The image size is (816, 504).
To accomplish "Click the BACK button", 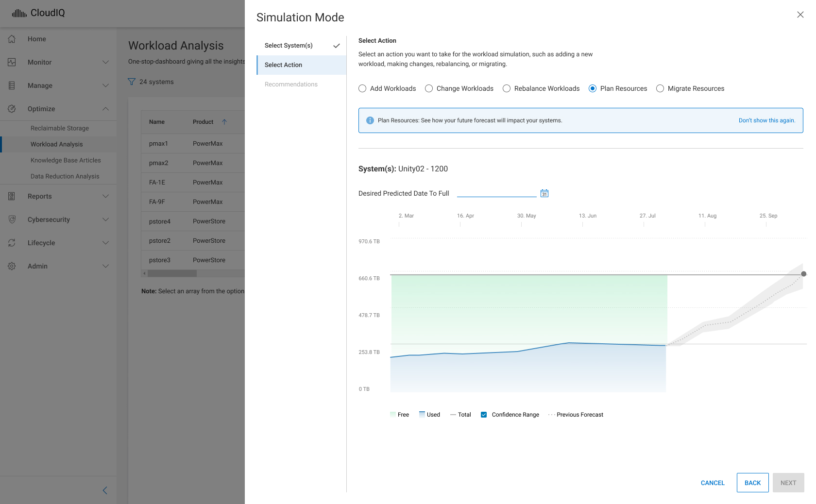I will click(753, 483).
